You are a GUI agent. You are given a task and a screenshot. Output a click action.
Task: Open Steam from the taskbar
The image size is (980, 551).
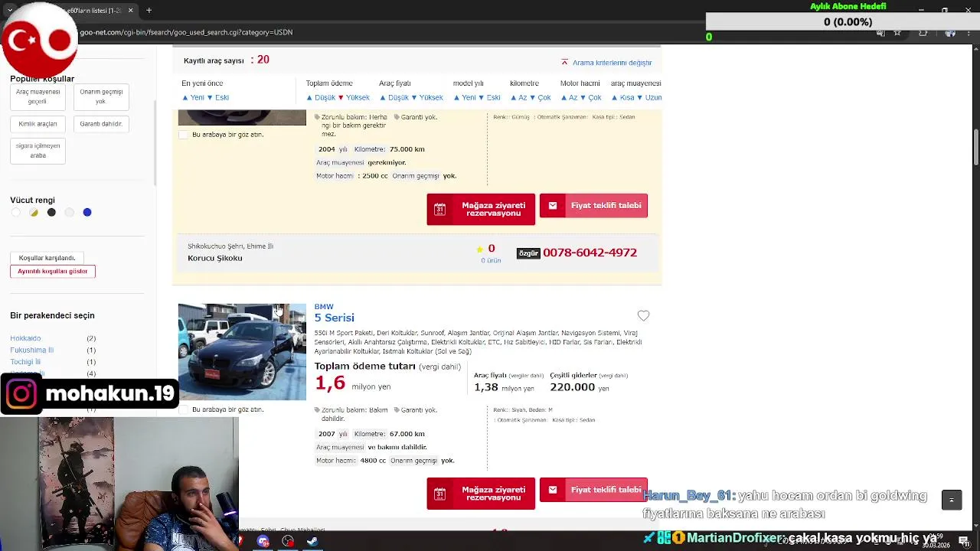coord(312,541)
